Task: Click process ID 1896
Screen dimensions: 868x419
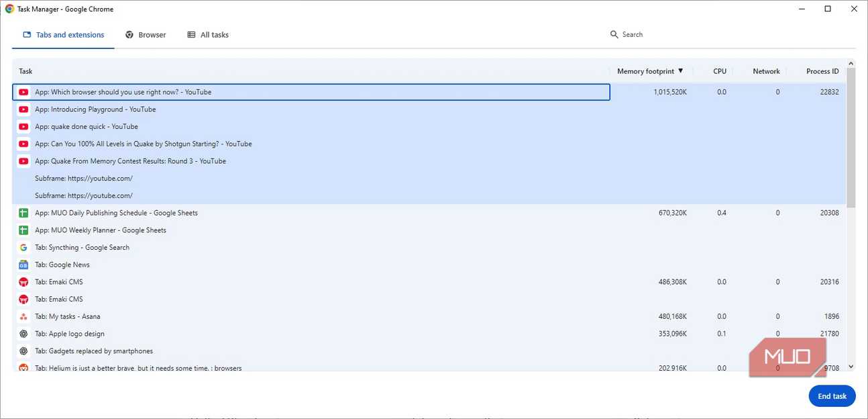Action: 832,316
